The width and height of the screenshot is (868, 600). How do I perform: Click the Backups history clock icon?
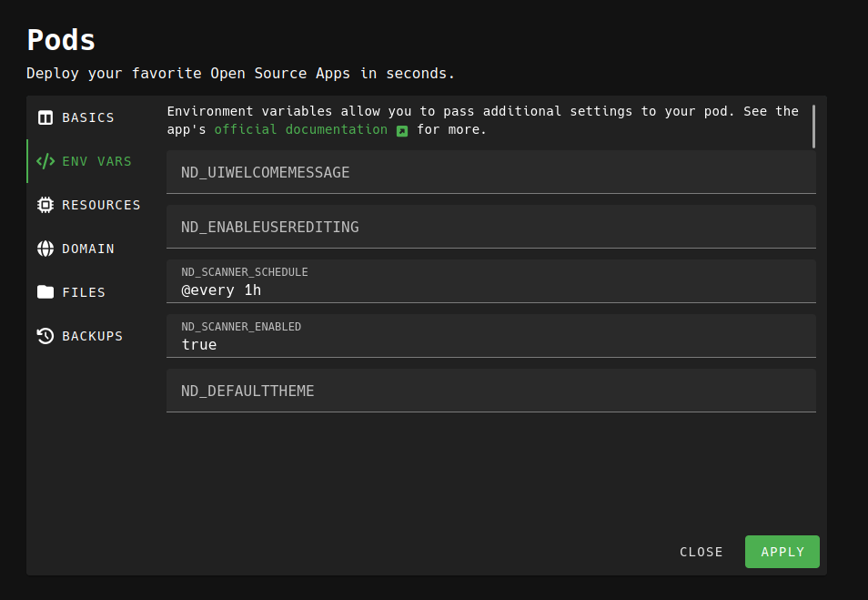point(45,336)
